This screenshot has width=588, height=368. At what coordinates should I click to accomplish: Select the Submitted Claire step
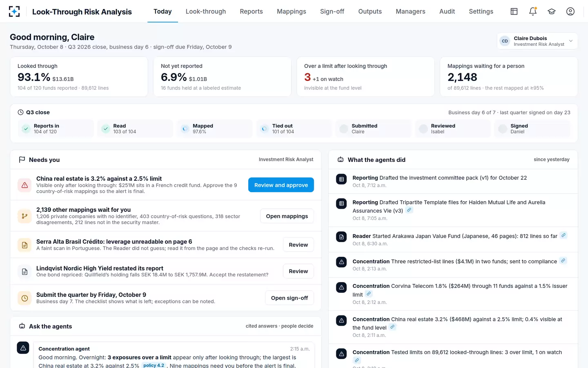click(373, 129)
